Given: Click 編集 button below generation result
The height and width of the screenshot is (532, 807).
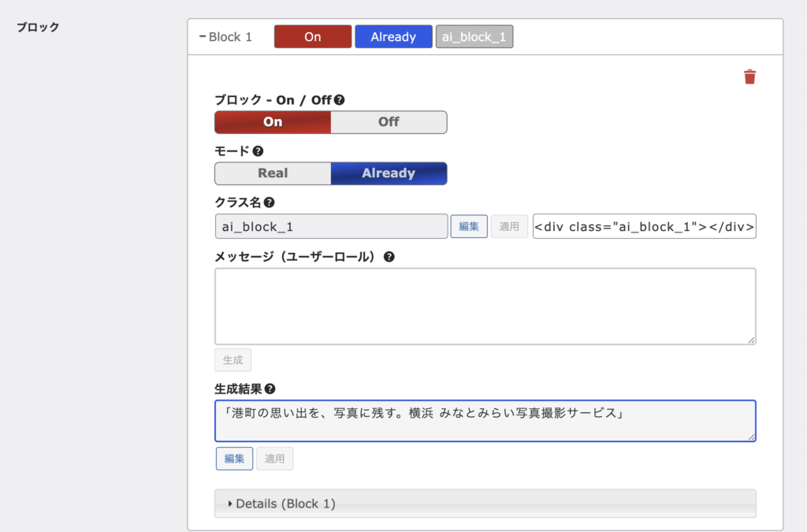Looking at the screenshot, I should pos(234,459).
